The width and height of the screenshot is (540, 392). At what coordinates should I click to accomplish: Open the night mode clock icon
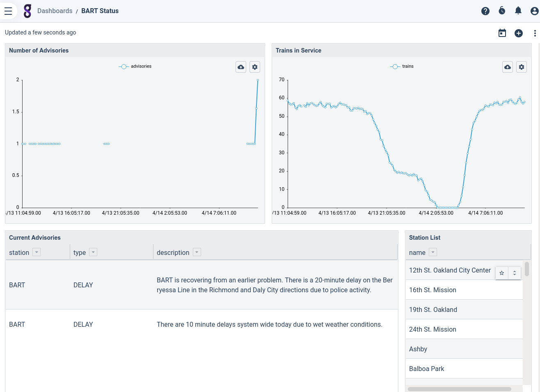click(x=502, y=11)
